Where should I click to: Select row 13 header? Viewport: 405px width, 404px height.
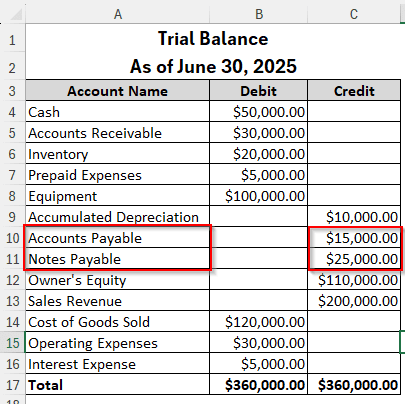[13, 301]
